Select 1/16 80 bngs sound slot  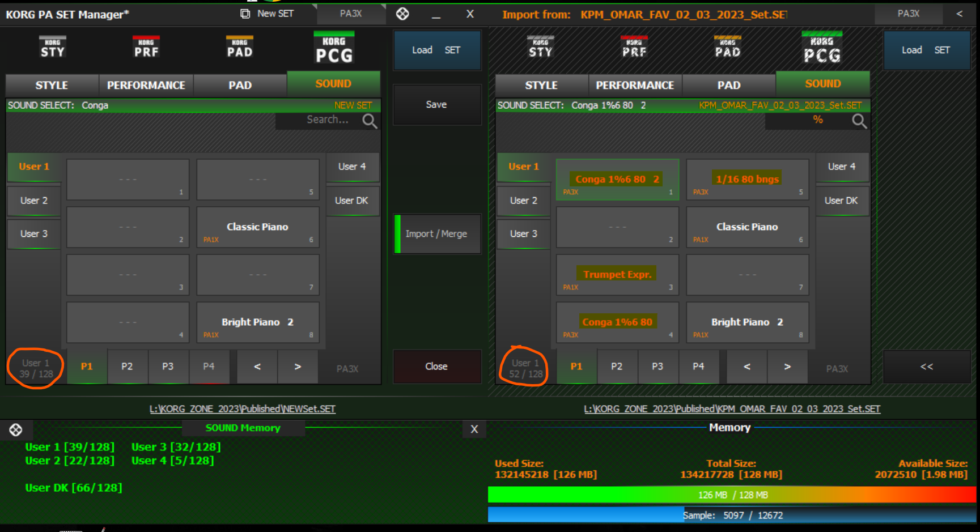(x=747, y=180)
